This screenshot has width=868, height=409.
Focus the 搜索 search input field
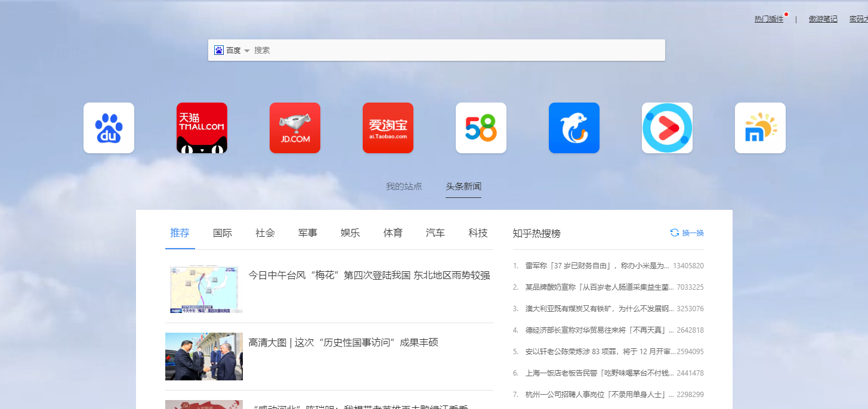458,50
